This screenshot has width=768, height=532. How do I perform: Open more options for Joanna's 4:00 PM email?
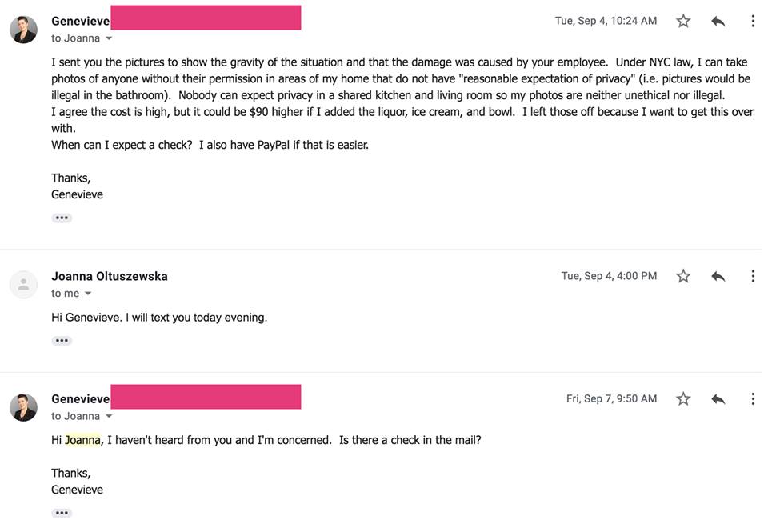[752, 276]
